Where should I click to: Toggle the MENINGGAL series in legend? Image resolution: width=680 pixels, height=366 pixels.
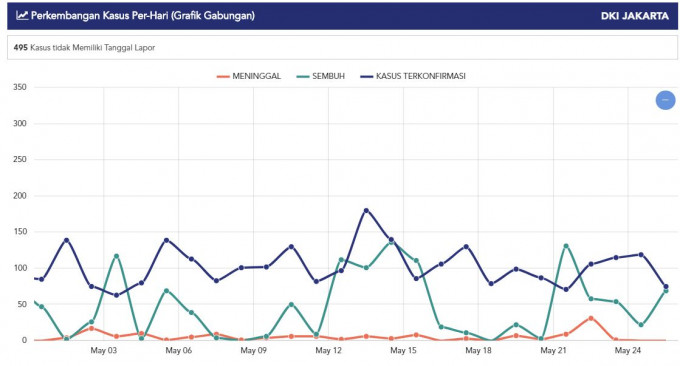pyautogui.click(x=248, y=76)
